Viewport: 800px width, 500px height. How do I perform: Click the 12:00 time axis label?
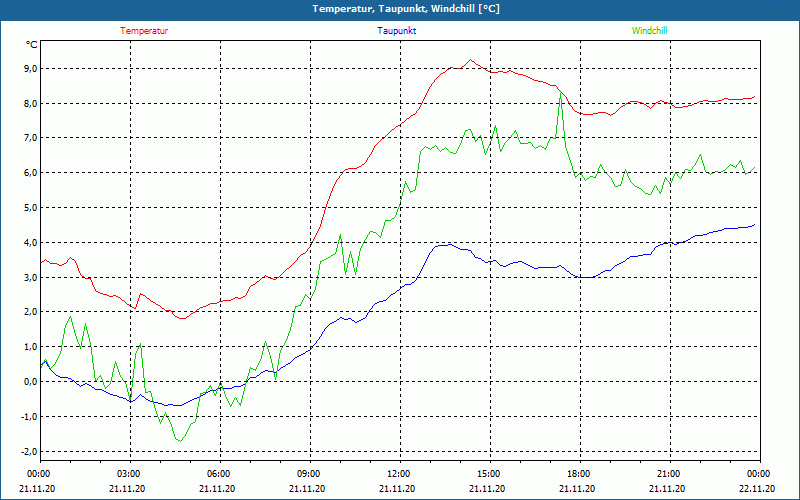click(x=399, y=474)
